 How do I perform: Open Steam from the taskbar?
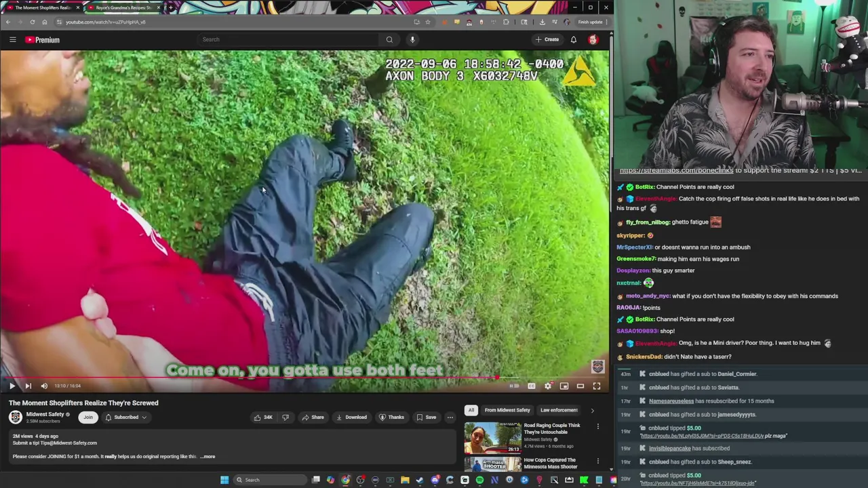pos(420,480)
